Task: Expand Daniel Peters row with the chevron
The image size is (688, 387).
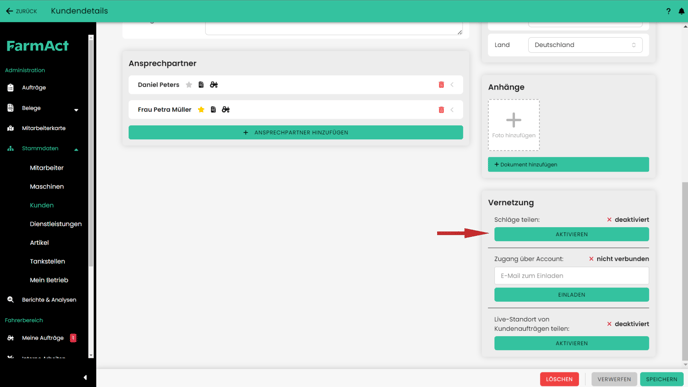Action: click(x=452, y=85)
